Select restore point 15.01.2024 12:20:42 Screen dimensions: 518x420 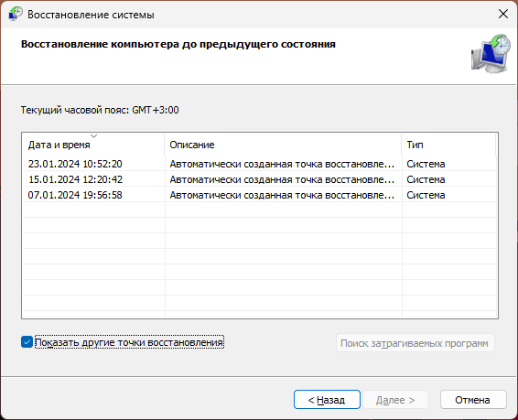tap(259, 179)
